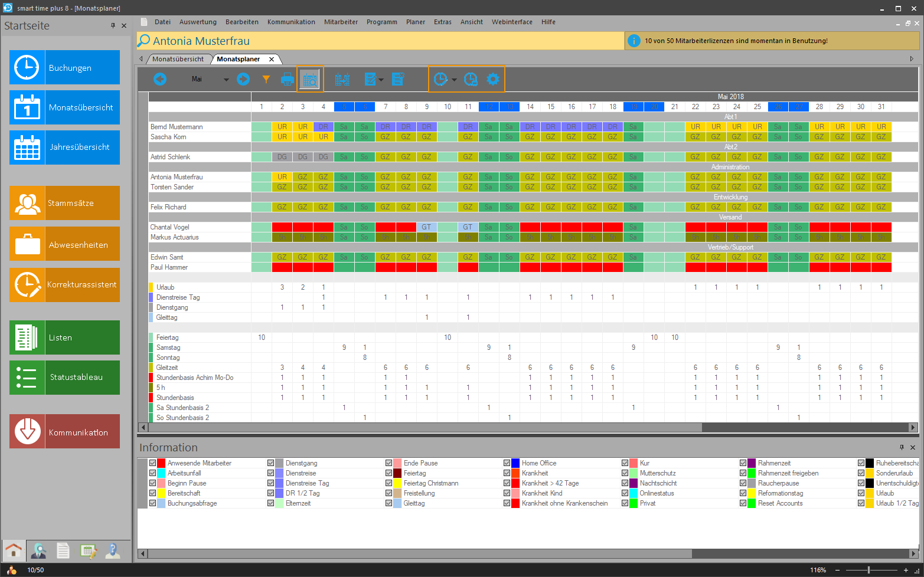Click the employee search icon in sidebar footer
Viewport: 924px width, 577px height.
click(39, 551)
